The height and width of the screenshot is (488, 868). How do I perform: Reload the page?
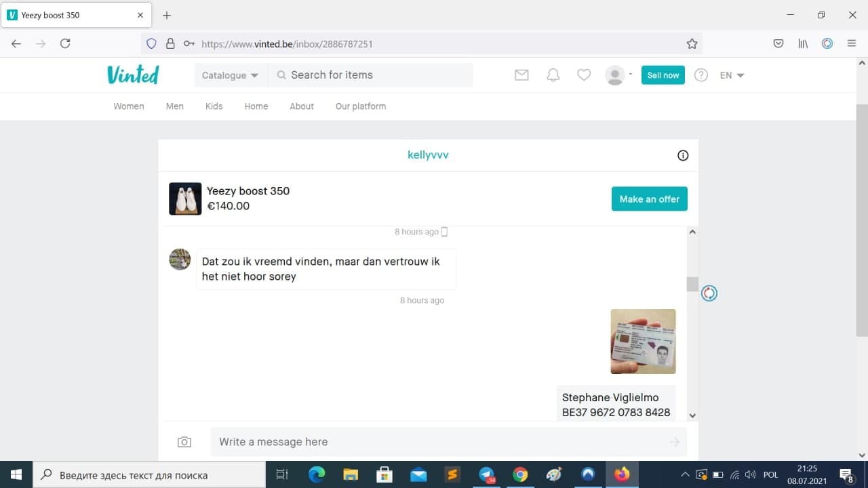(x=65, y=43)
